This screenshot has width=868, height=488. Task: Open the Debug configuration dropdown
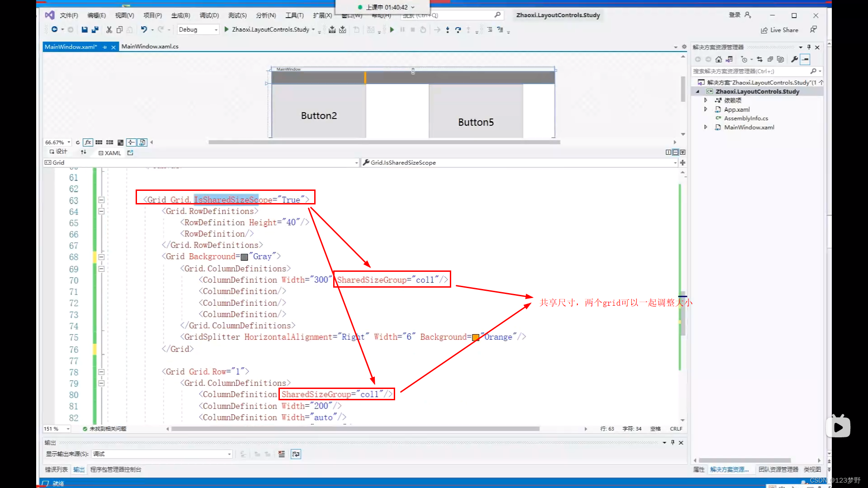point(198,29)
